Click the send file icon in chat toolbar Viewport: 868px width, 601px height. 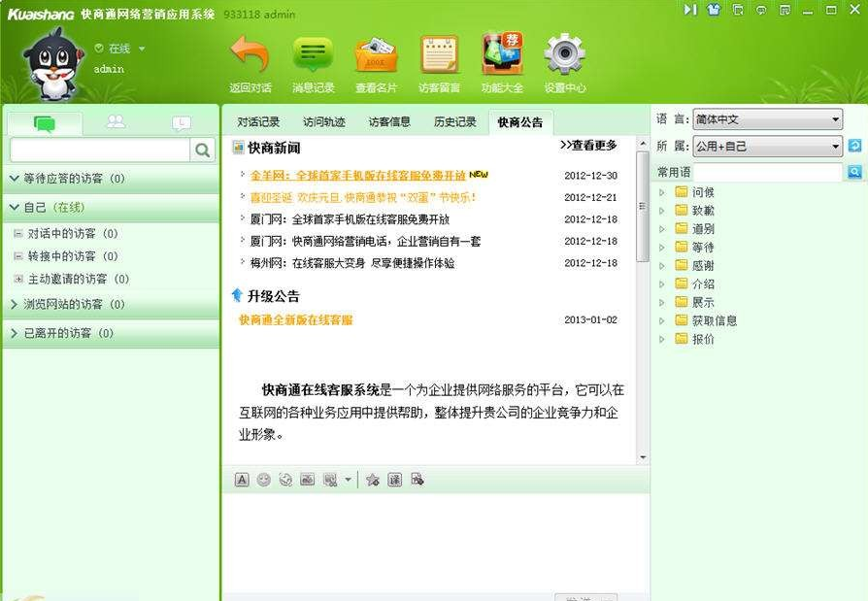pos(417,480)
